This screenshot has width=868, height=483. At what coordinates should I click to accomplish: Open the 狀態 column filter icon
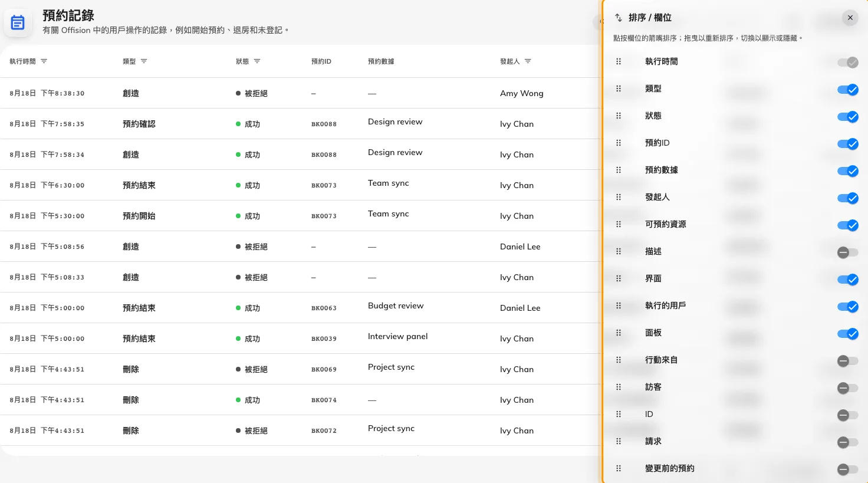(257, 61)
